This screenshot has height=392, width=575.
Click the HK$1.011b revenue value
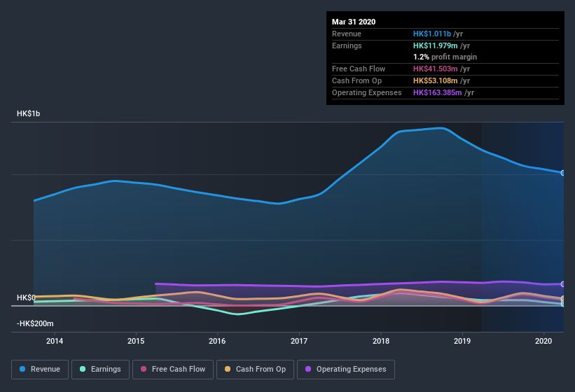pos(432,34)
